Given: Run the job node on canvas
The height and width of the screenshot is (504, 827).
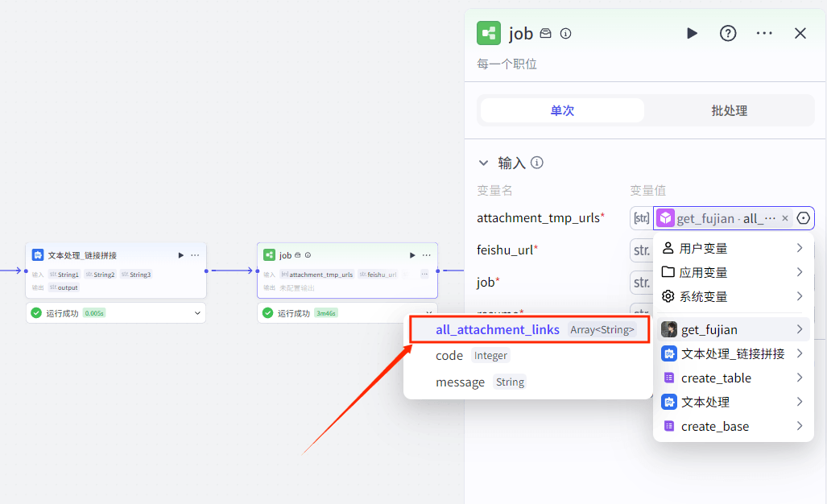Looking at the screenshot, I should click(412, 255).
